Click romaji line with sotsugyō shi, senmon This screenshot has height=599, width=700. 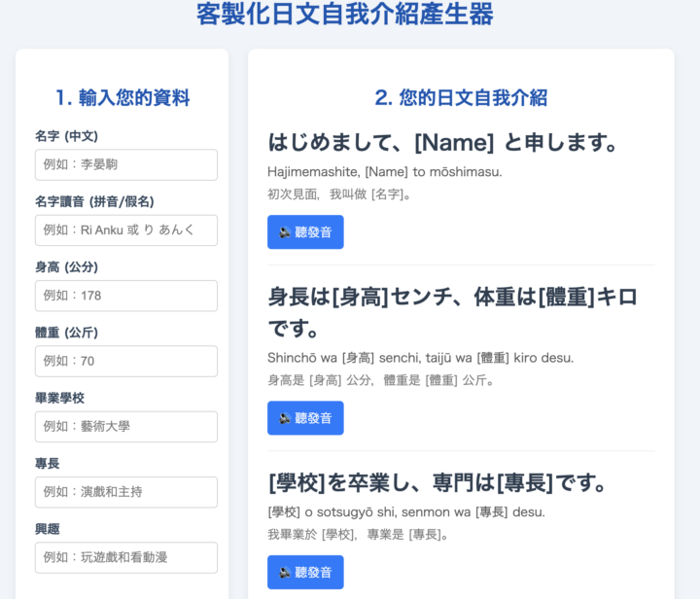tap(406, 511)
